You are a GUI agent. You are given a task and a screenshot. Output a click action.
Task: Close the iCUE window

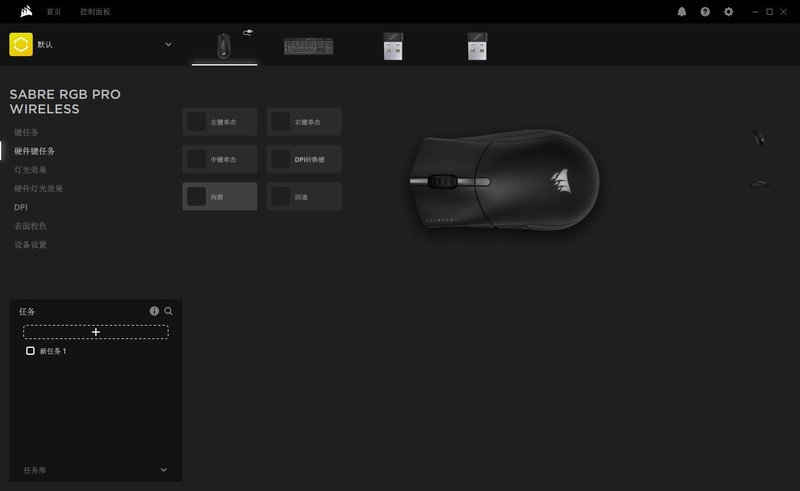click(x=784, y=12)
